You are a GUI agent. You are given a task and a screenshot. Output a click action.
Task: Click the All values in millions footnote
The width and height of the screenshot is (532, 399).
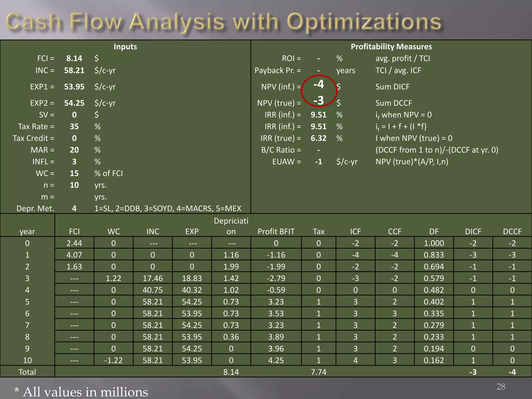click(81, 392)
